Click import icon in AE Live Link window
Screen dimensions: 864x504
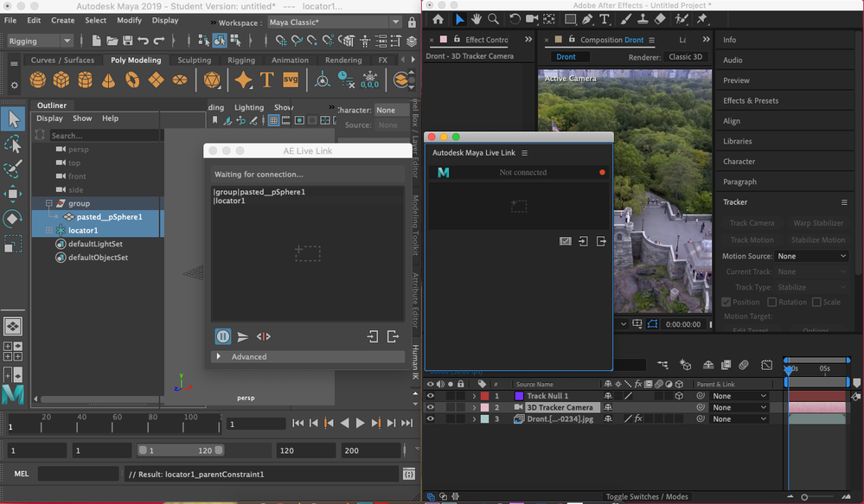click(x=373, y=336)
